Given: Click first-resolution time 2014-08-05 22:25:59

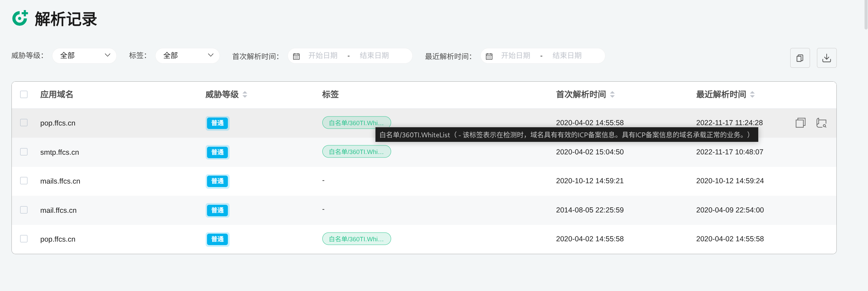Looking at the screenshot, I should pos(590,210).
